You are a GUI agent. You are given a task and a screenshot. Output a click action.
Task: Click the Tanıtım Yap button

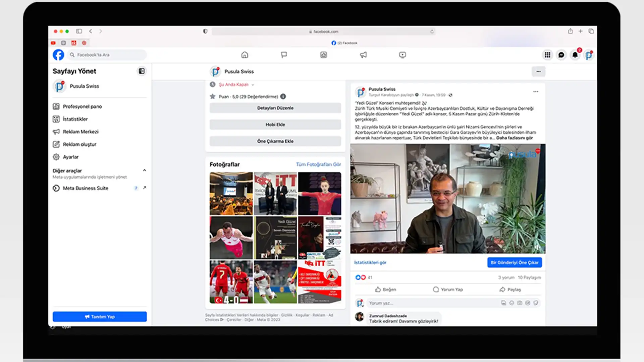coord(100,316)
